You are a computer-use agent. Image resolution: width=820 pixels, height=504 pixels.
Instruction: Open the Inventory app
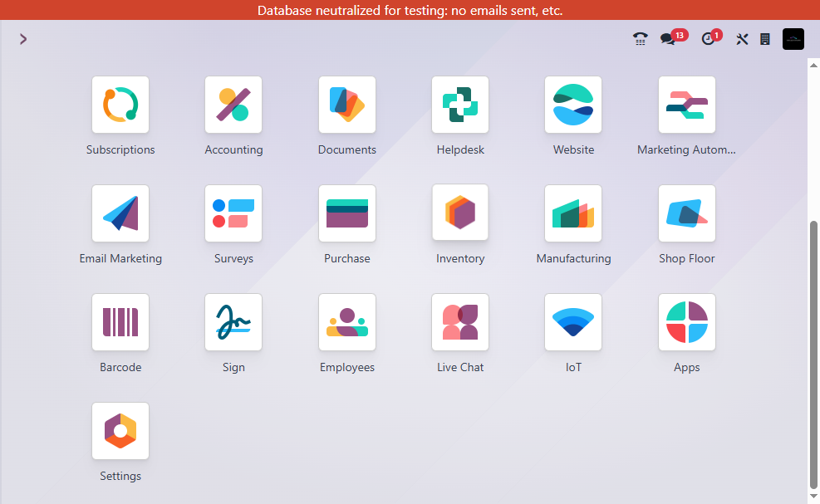pos(460,213)
